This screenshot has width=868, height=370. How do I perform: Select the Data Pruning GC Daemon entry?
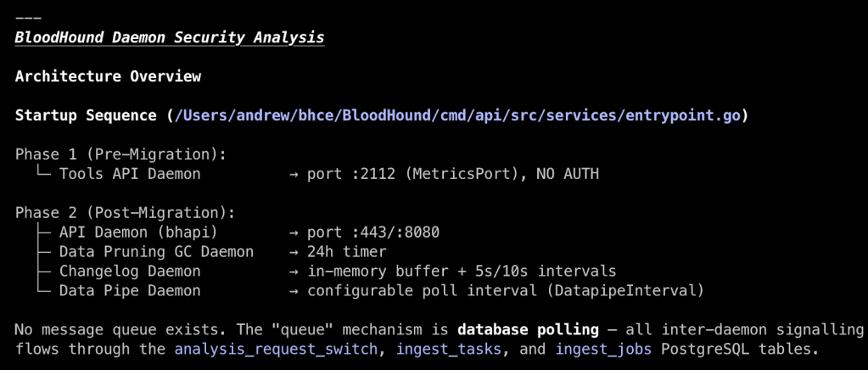(156, 252)
